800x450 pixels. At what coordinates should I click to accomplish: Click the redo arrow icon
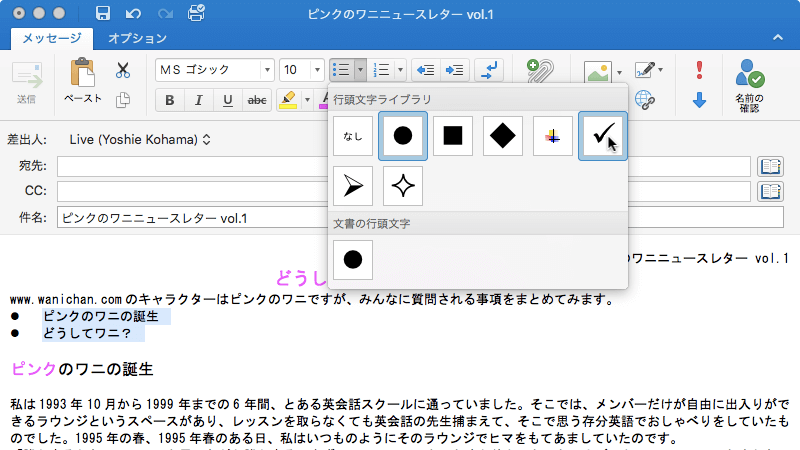click(x=165, y=14)
